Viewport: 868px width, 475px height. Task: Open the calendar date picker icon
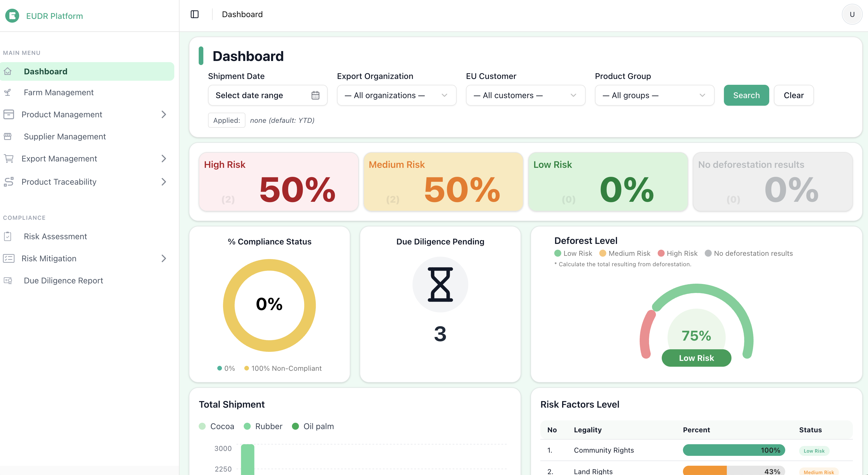[315, 95]
